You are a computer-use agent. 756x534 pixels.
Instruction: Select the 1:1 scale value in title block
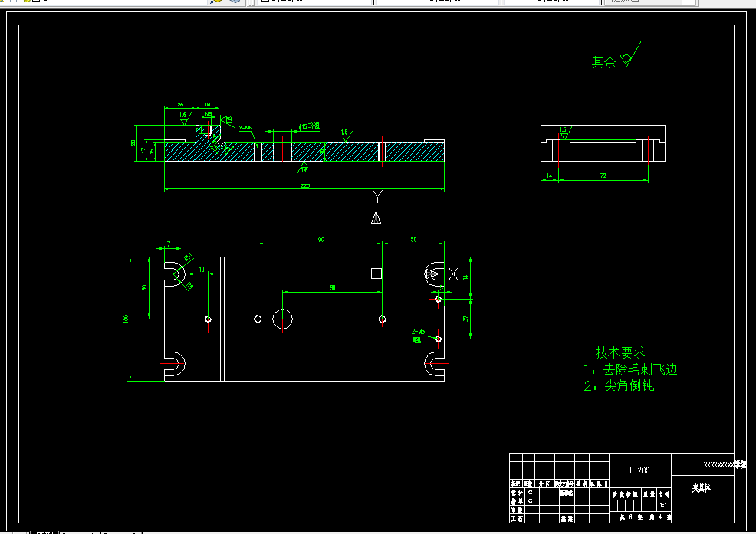tap(663, 505)
